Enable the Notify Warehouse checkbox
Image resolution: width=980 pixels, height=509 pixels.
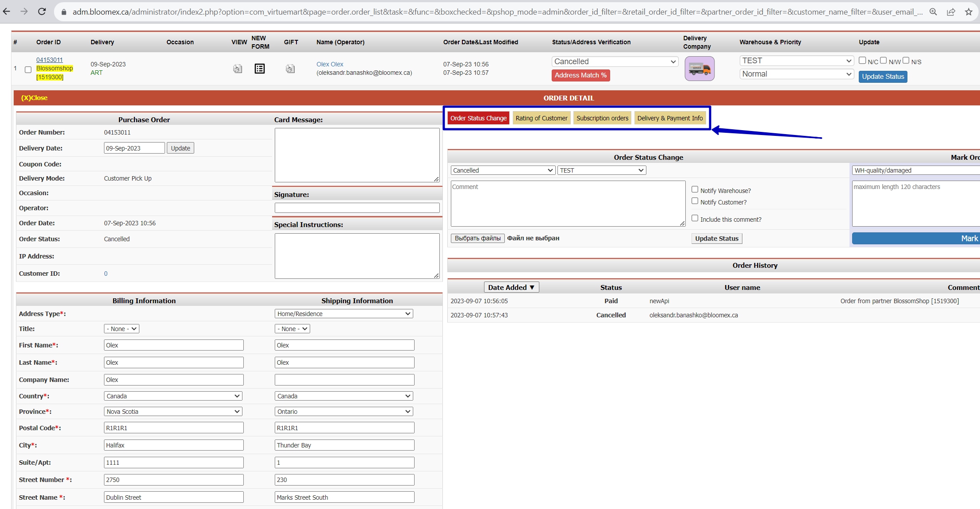coord(695,189)
